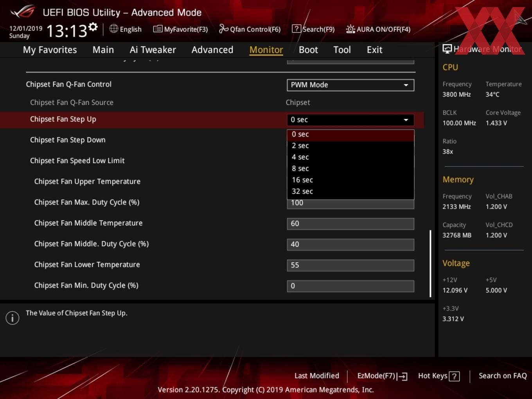Click the clock time 13:13
532x399 pixels.
coord(66,31)
